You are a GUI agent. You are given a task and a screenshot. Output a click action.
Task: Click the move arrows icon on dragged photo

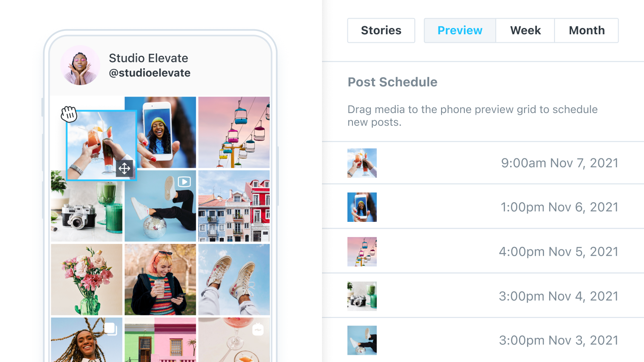coord(124,169)
